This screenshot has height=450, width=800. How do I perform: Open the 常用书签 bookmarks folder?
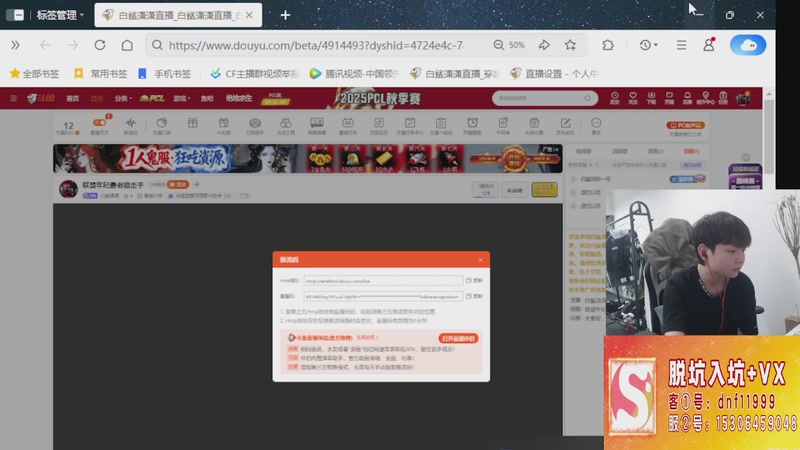tap(101, 74)
